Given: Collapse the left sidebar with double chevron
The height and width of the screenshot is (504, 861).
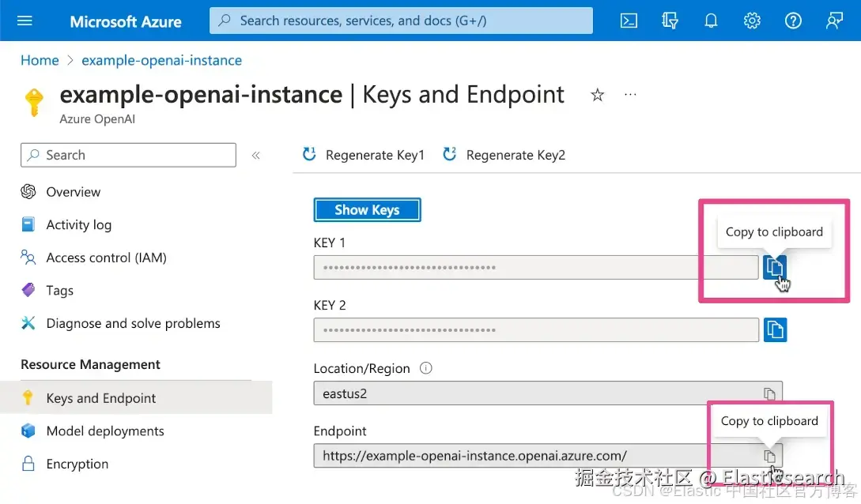Looking at the screenshot, I should coord(256,155).
